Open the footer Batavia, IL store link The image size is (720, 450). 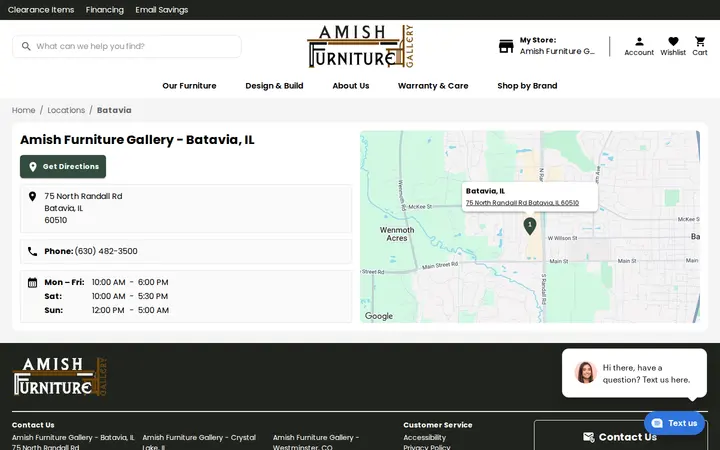[73, 438]
